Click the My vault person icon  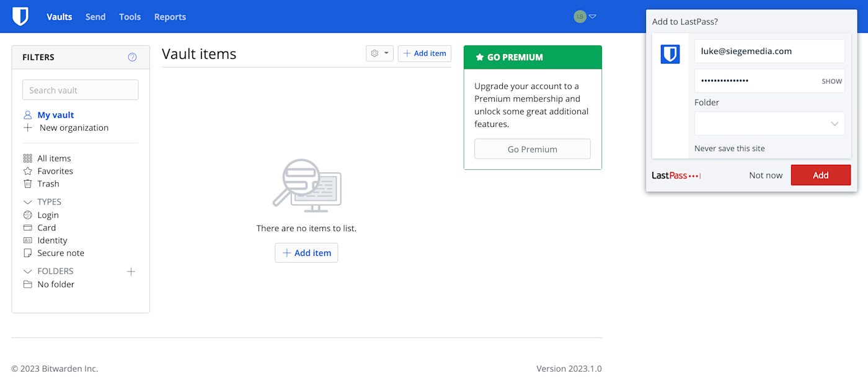click(x=27, y=115)
